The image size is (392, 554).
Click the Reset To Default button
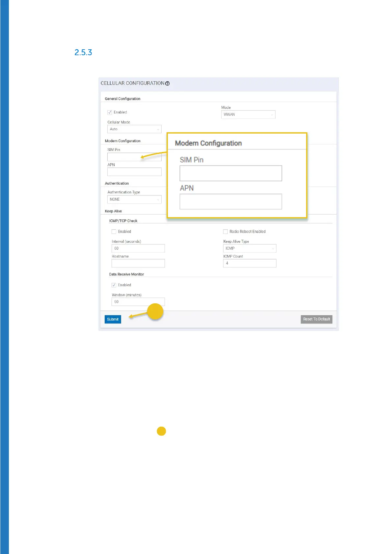coord(316,319)
